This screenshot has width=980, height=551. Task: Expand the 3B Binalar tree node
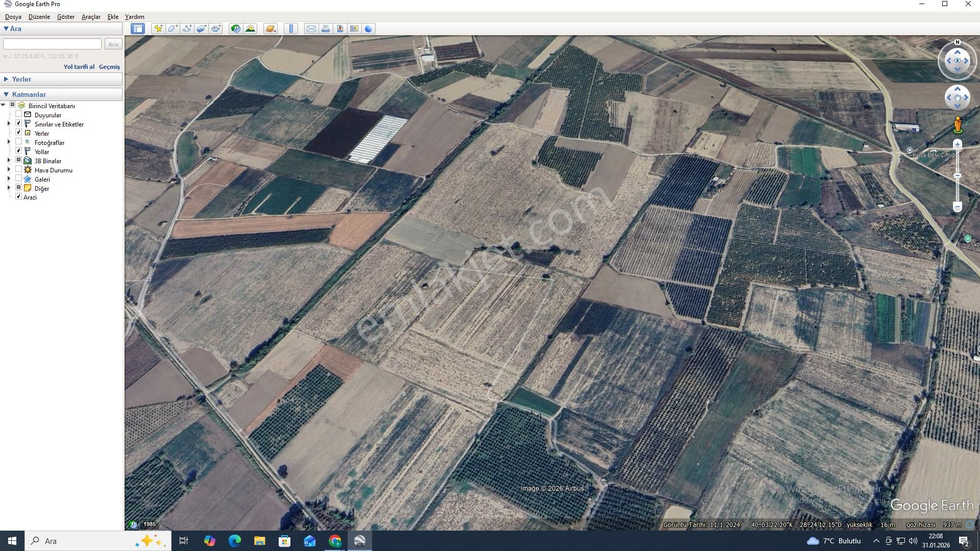coord(9,161)
